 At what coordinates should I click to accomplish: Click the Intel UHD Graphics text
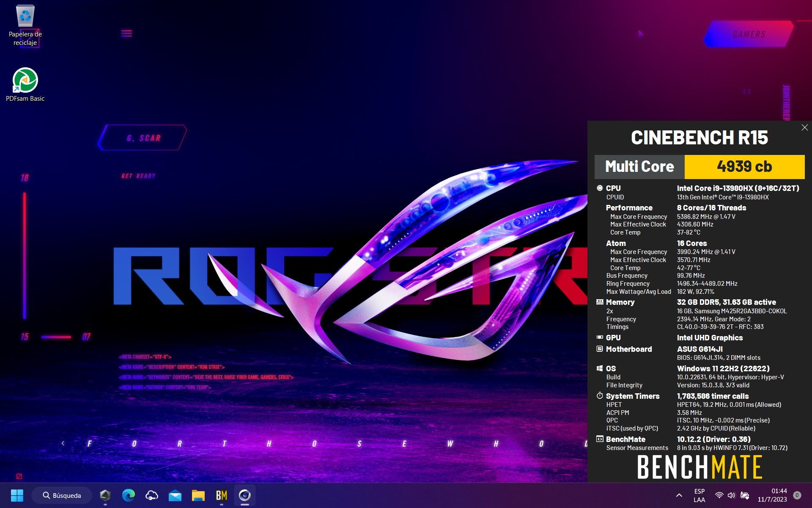coord(710,338)
